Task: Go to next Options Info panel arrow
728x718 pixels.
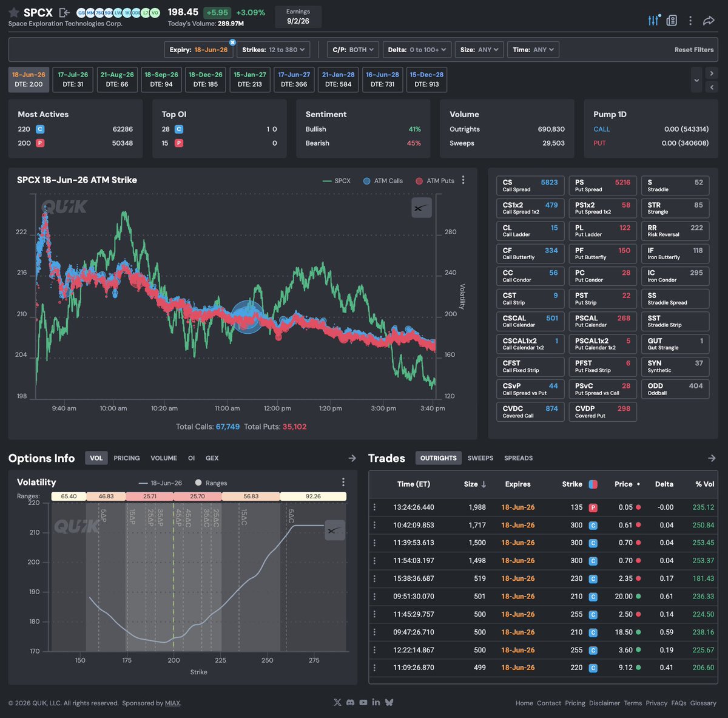Action: 352,458
